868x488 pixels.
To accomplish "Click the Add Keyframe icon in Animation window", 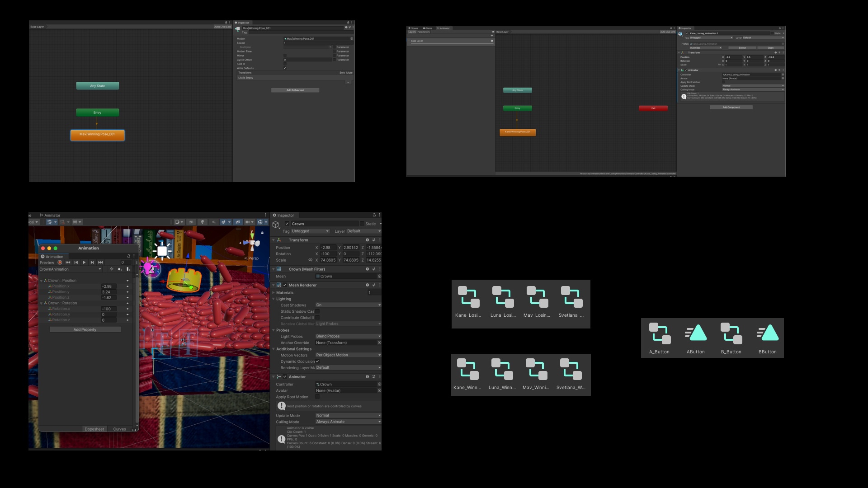I will pyautogui.click(x=120, y=269).
